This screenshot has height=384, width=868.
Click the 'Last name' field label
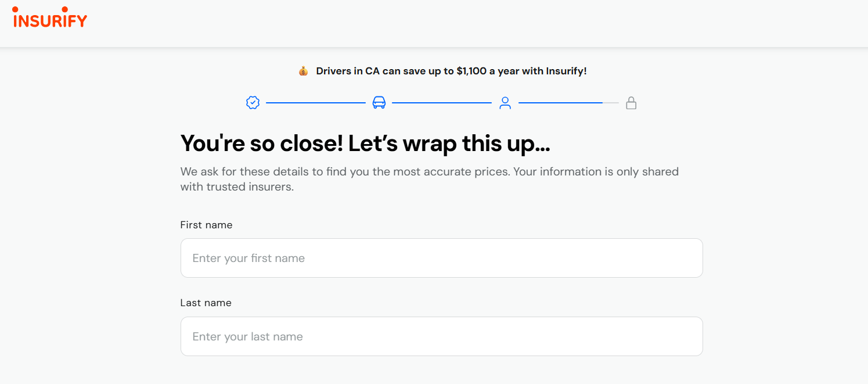point(206,303)
